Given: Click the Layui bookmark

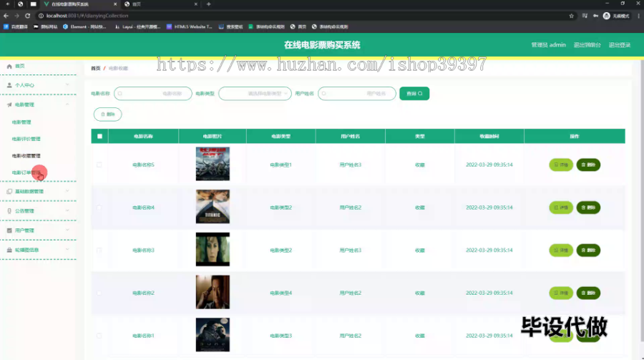Looking at the screenshot, I should pos(137,26).
